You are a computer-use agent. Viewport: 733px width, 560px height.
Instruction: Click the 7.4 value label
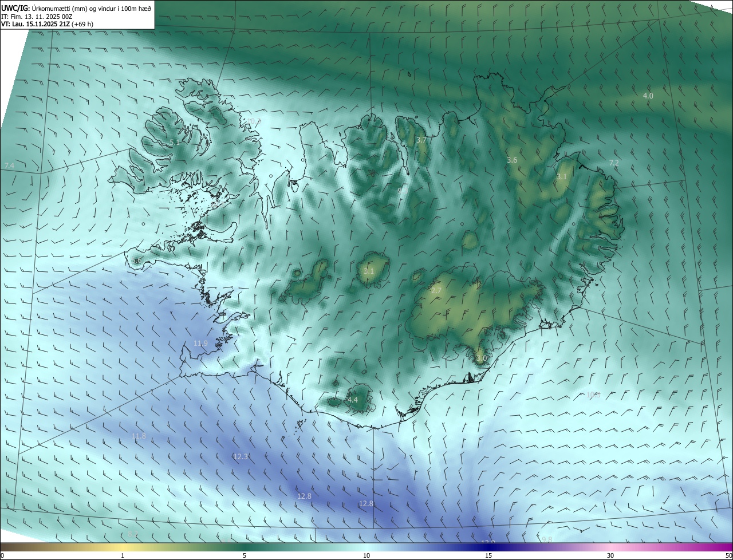click(x=9, y=165)
